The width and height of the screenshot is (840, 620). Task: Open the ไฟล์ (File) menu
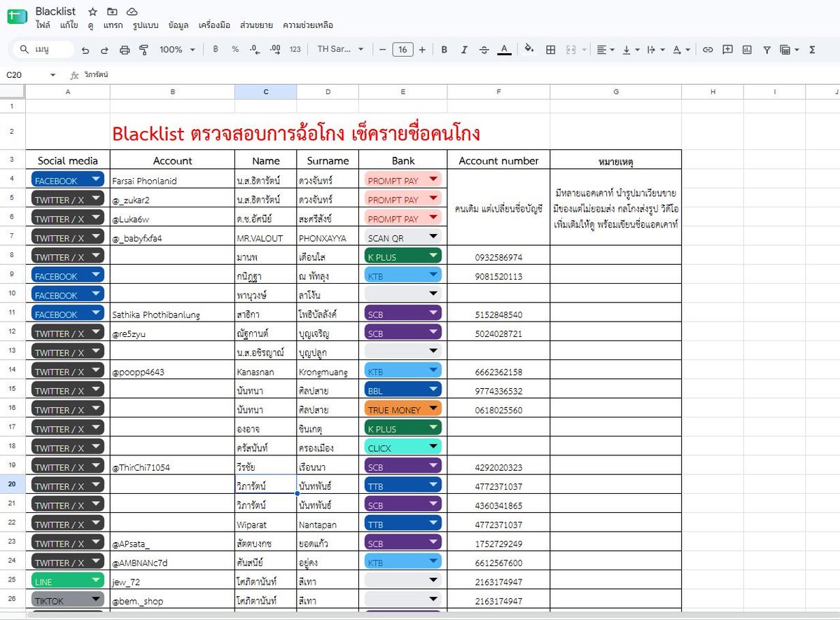coord(43,25)
